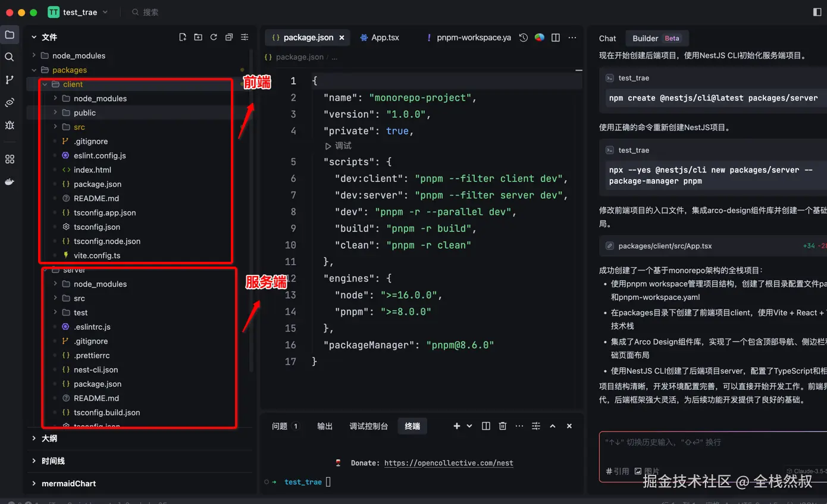Open .prettierrc file in server
This screenshot has width=827, height=504.
pos(92,355)
